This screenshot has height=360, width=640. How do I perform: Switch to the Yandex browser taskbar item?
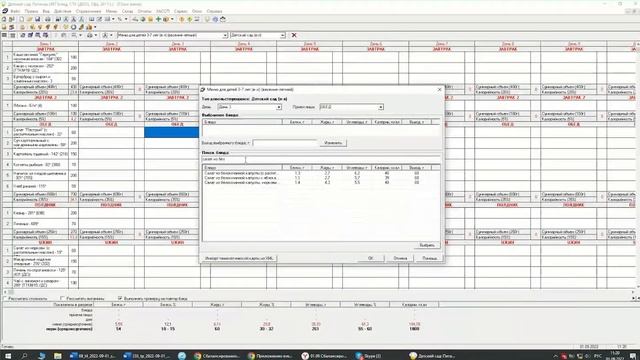[x=324, y=356]
